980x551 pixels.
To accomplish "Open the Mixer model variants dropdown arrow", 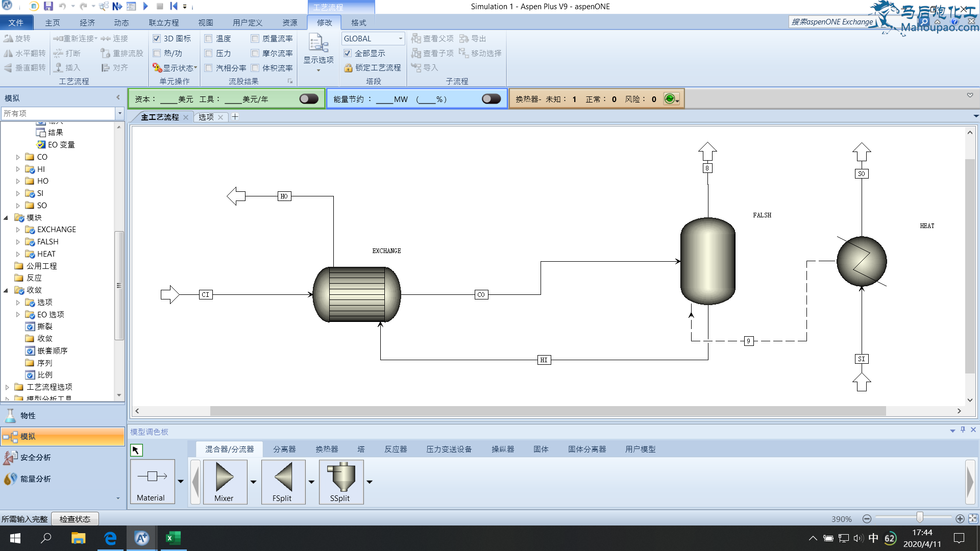I will 253,482.
